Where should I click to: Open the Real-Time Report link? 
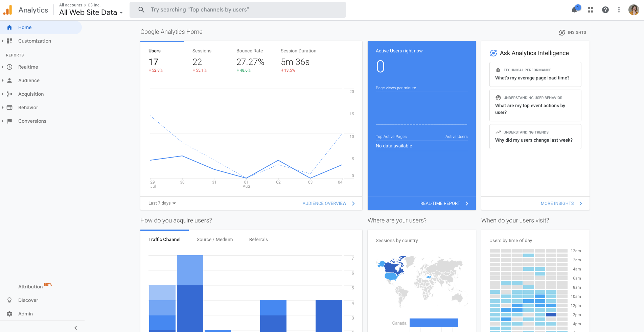click(440, 204)
